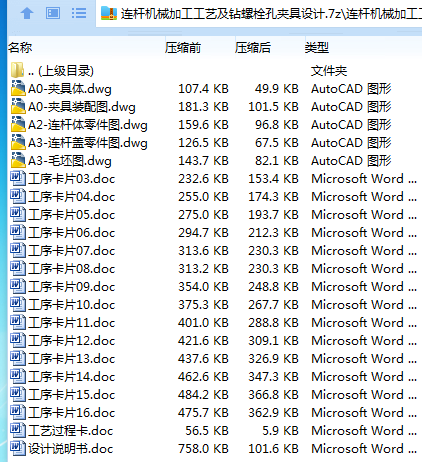The width and height of the screenshot is (422, 462).
Task: Click the 212.3 KB compressed size
Action: tap(273, 233)
